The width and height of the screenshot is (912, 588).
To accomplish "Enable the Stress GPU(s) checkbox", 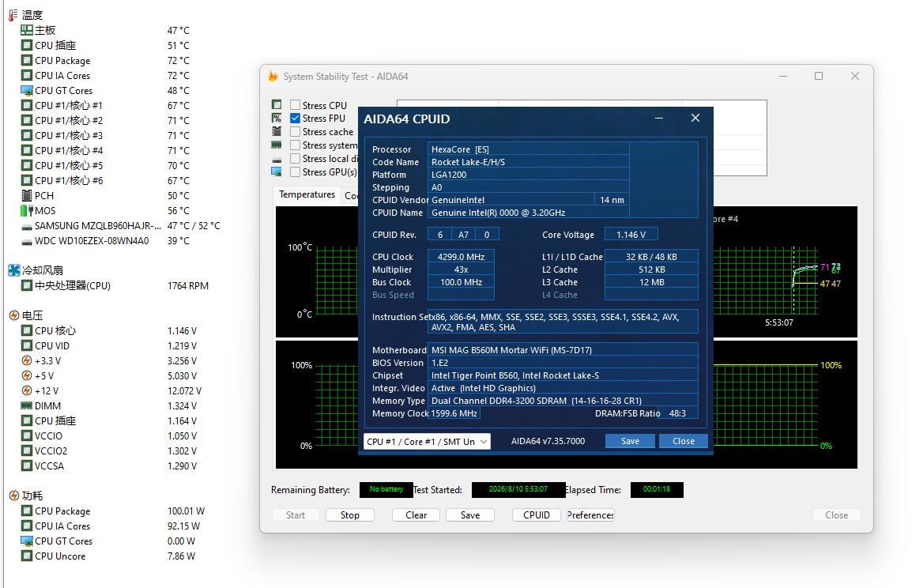I will click(296, 172).
